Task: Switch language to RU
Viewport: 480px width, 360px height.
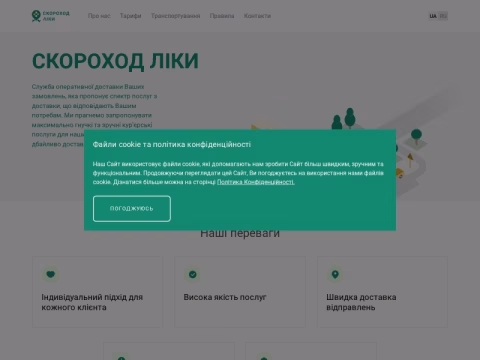Action: [x=443, y=16]
